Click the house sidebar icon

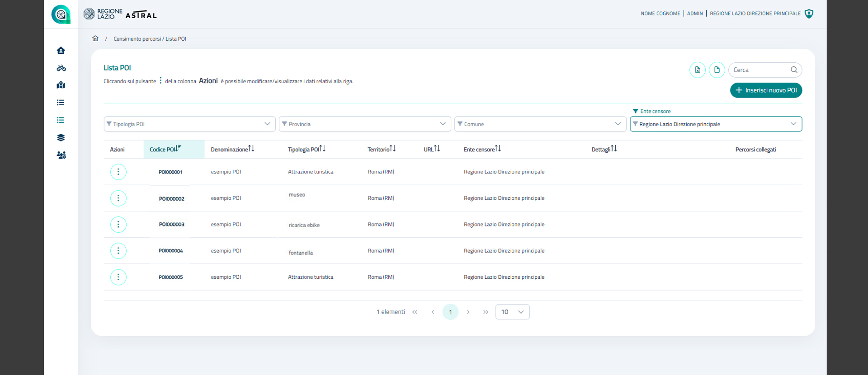61,51
